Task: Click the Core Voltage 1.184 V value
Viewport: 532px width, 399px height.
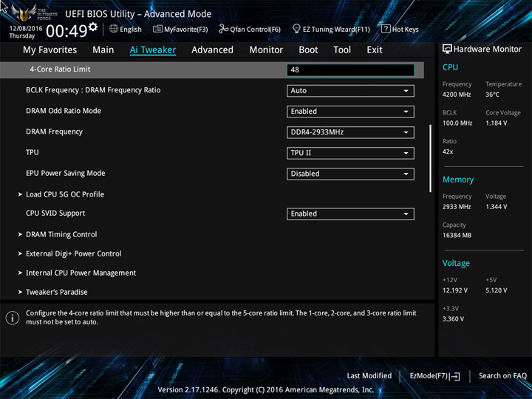Action: click(496, 123)
